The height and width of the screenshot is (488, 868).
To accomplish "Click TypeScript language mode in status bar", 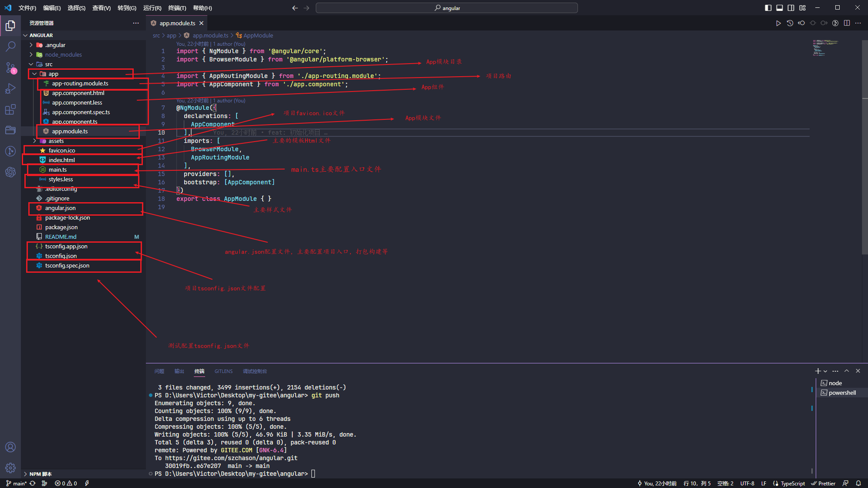I will [792, 483].
